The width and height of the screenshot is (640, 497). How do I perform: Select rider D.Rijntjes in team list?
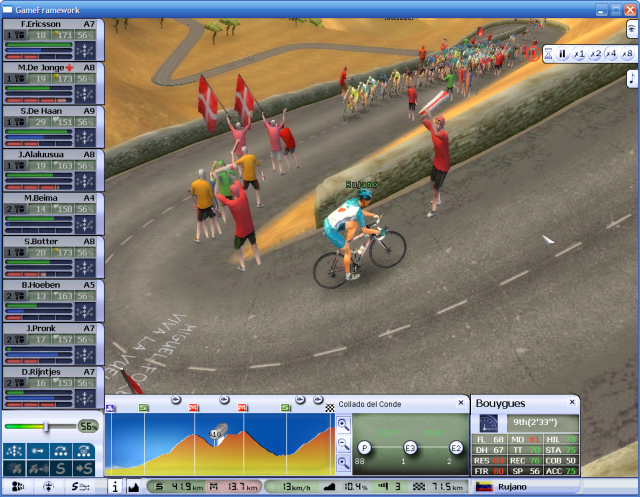(51, 372)
